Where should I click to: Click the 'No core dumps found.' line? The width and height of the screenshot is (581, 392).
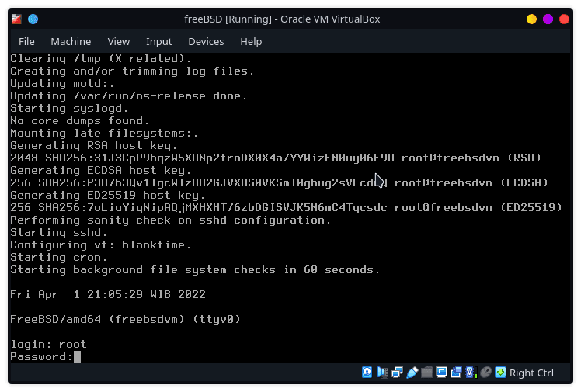tap(80, 120)
